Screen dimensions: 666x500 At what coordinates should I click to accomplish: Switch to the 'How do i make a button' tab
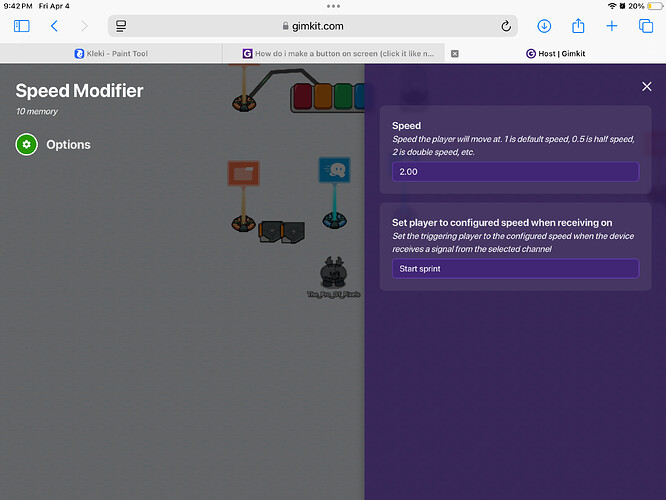tap(340, 54)
